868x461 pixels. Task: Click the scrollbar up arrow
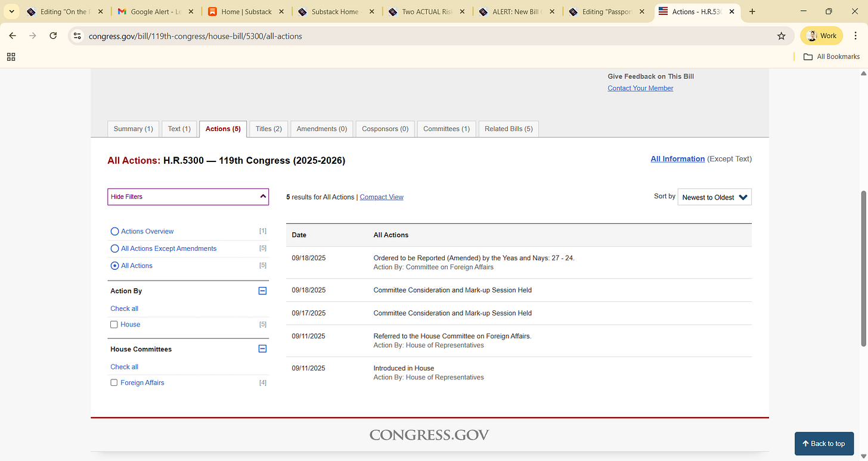tap(863, 73)
